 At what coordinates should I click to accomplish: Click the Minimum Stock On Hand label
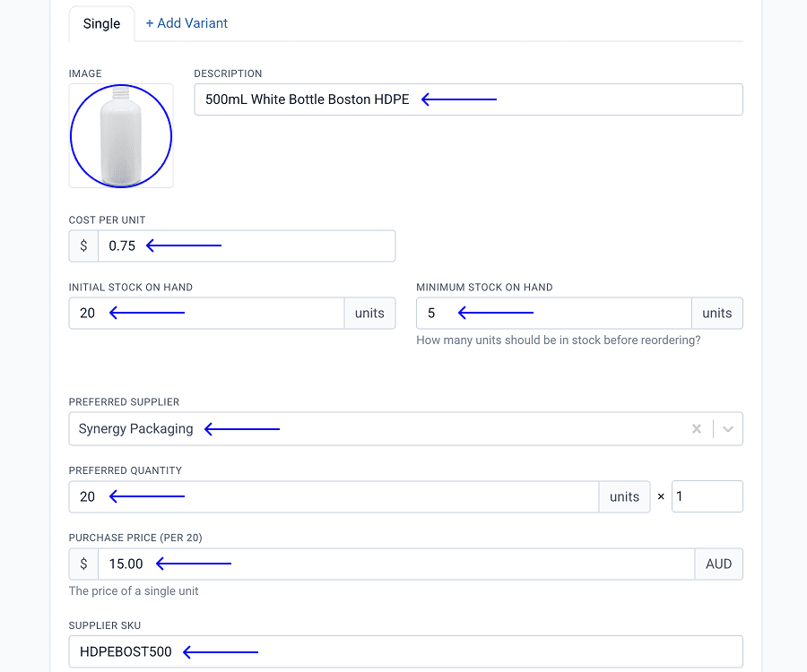point(484,288)
